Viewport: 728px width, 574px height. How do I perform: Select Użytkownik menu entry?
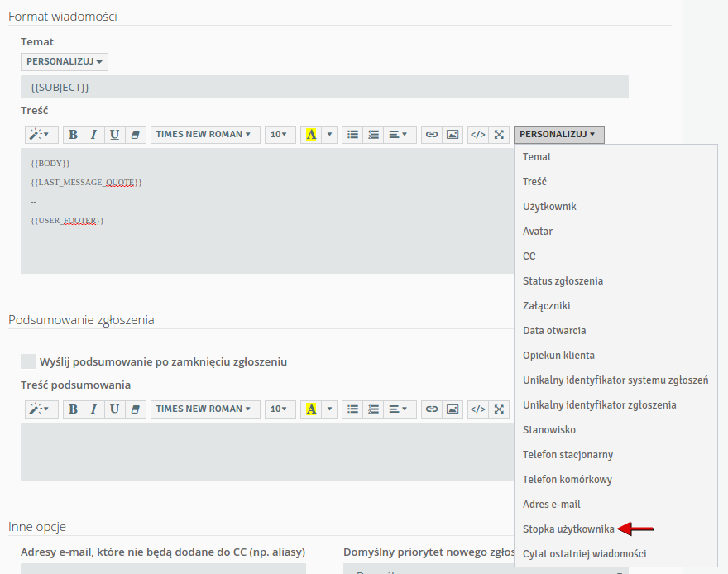pos(615,207)
